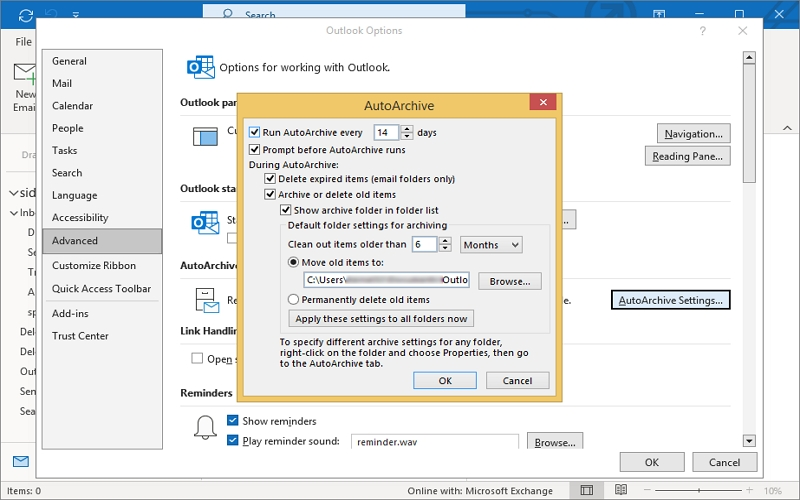Click the Reminders bell icon
This screenshot has height=500, width=800.
[x=205, y=427]
